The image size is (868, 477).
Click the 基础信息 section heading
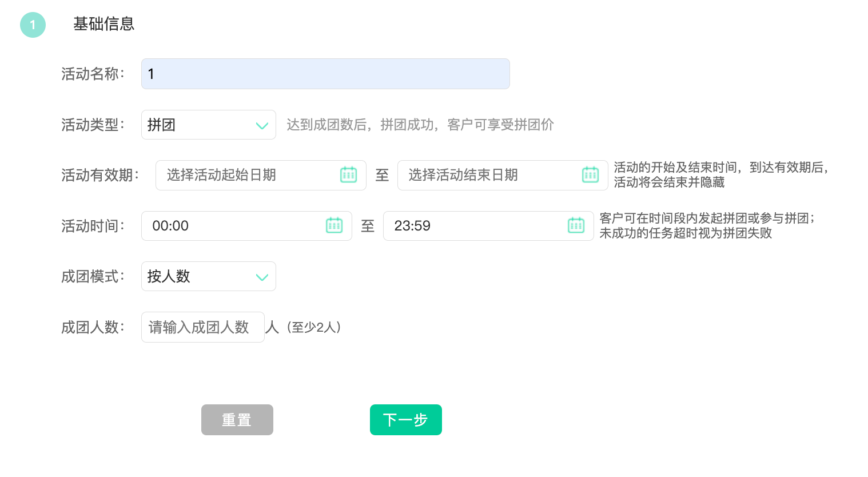coord(103,24)
